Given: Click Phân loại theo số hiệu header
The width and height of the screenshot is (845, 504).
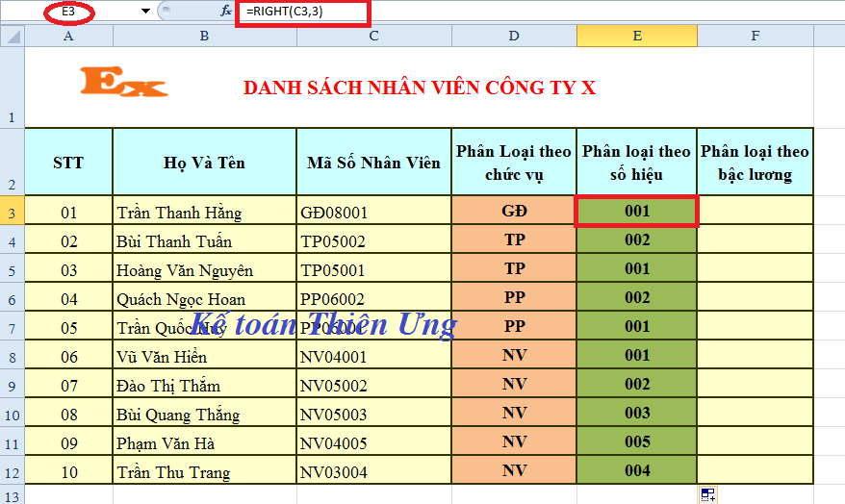Looking at the screenshot, I should (636, 162).
